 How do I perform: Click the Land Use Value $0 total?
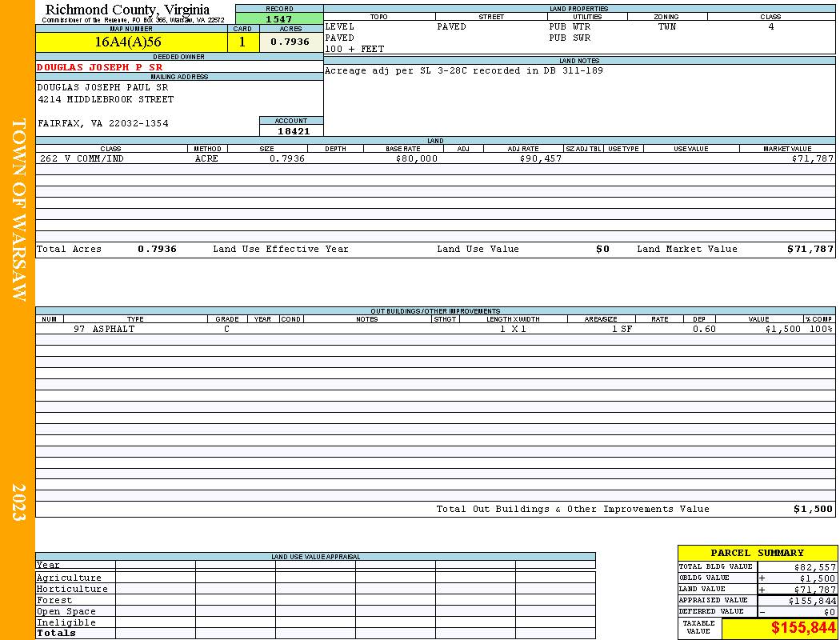[x=602, y=249]
